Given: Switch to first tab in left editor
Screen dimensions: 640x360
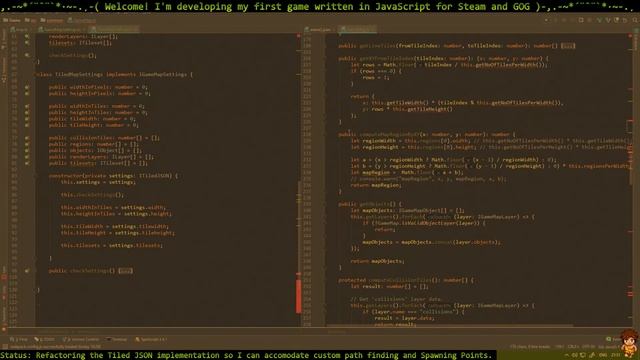Looking at the screenshot, I should 20,29.
